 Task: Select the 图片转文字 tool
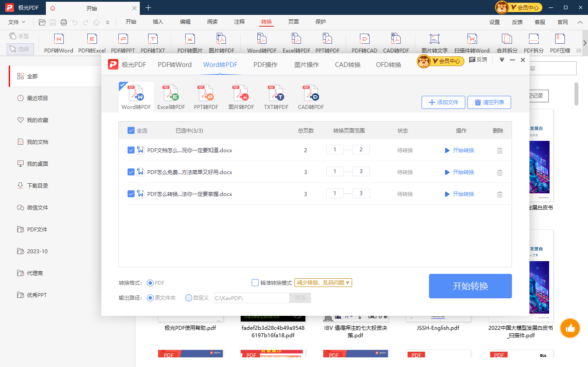[434, 42]
